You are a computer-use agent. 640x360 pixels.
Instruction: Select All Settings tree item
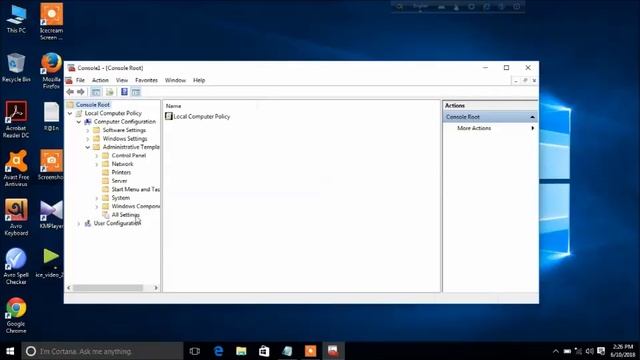tap(125, 215)
